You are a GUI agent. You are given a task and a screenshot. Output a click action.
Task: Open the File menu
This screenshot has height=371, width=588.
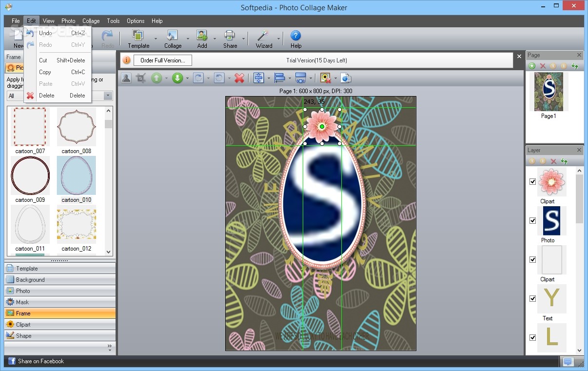[x=16, y=21]
